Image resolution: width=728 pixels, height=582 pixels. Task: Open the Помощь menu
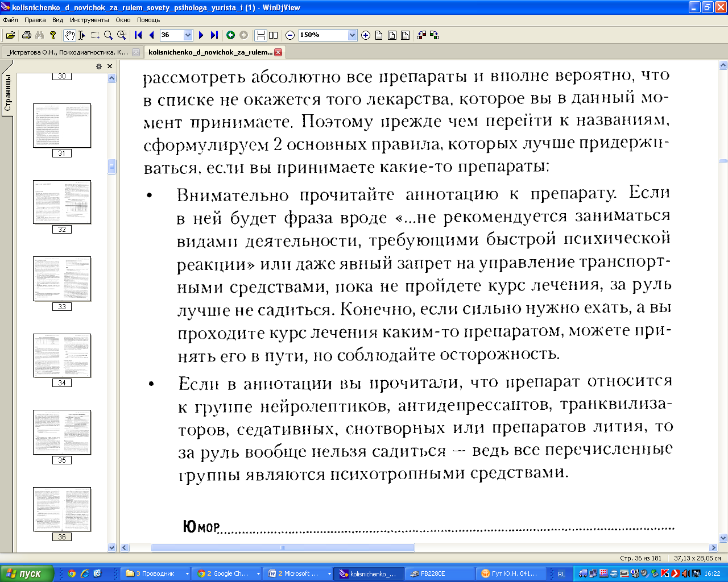148,20
